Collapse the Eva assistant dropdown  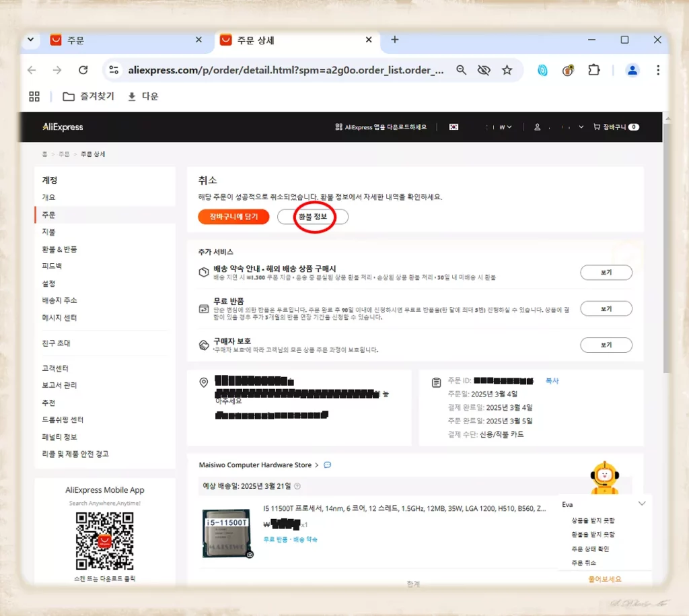pyautogui.click(x=642, y=503)
